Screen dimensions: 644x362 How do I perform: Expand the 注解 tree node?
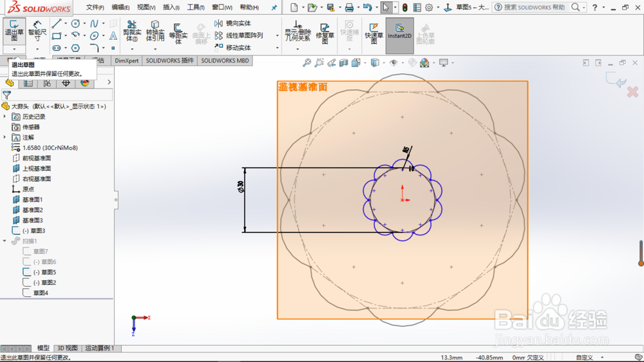pyautogui.click(x=5, y=137)
